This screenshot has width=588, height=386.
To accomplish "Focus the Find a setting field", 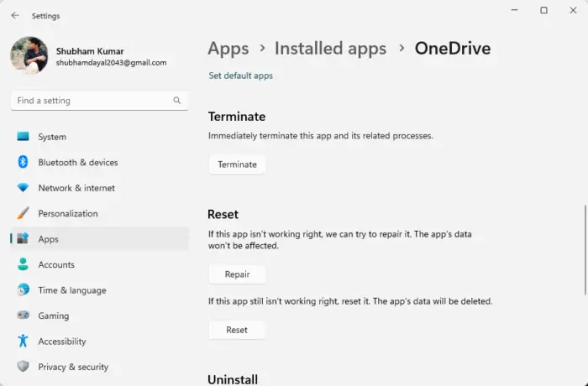I will 99,101.
